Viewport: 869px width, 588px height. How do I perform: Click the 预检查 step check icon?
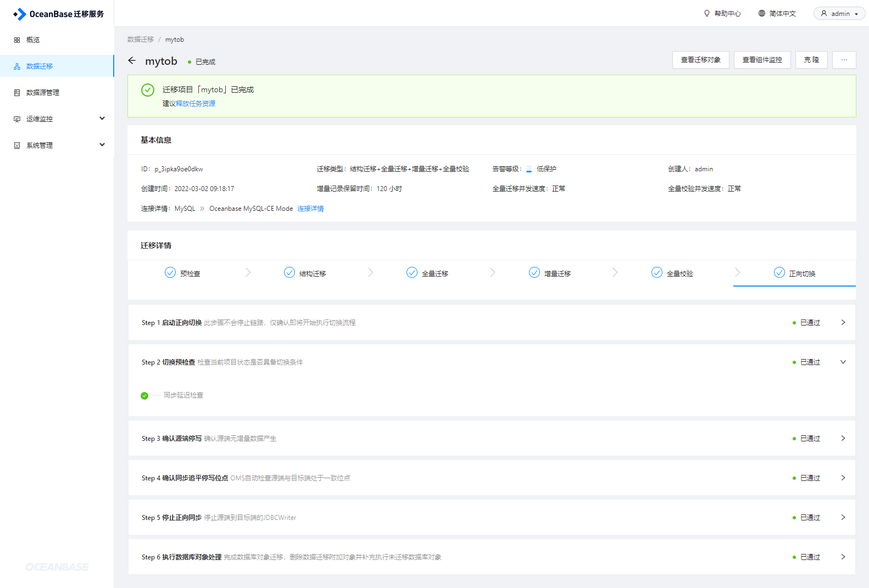click(x=170, y=272)
